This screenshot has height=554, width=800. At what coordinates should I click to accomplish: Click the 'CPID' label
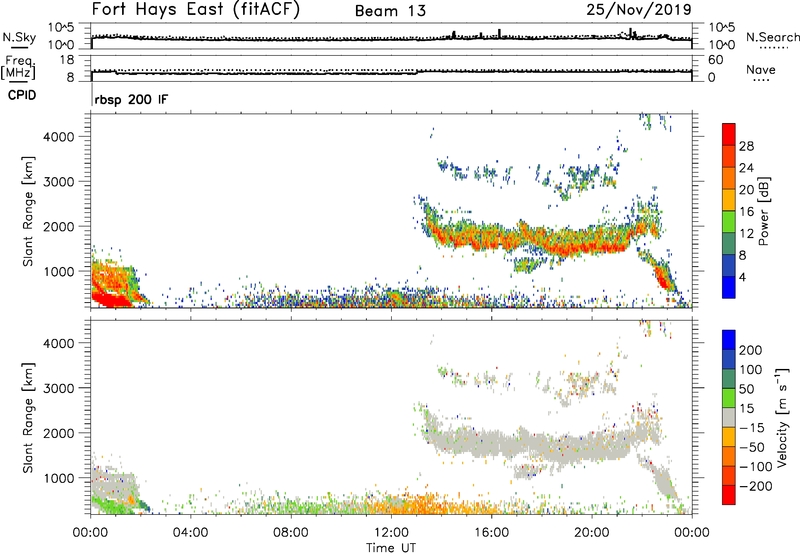[x=22, y=95]
